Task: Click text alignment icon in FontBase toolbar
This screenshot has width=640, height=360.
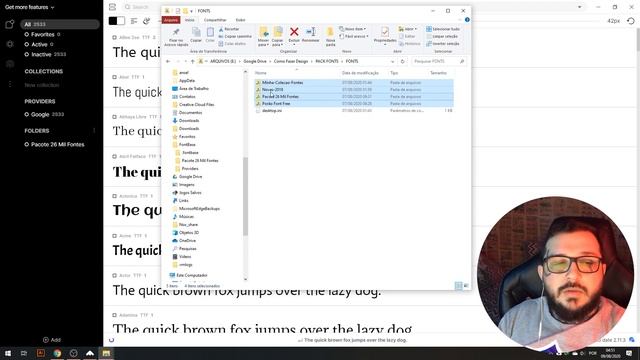Action: tap(133, 21)
